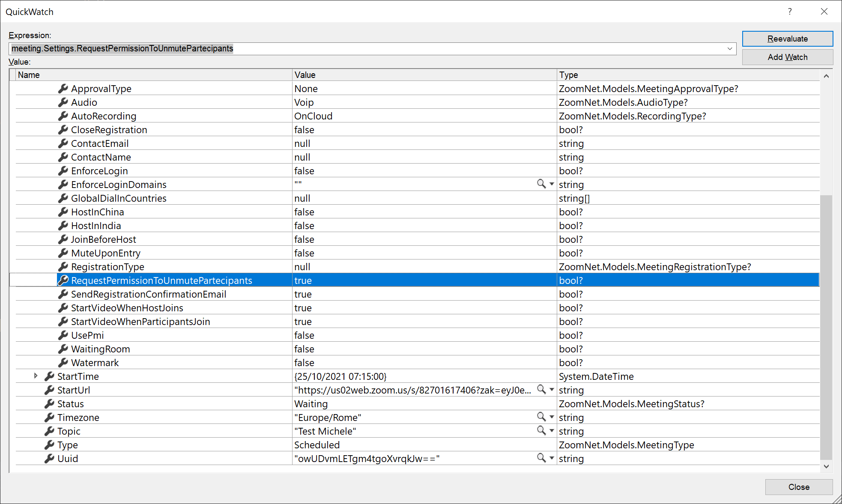This screenshot has height=504, width=842.
Task: Click the scrollbar up arrow
Action: (x=826, y=75)
